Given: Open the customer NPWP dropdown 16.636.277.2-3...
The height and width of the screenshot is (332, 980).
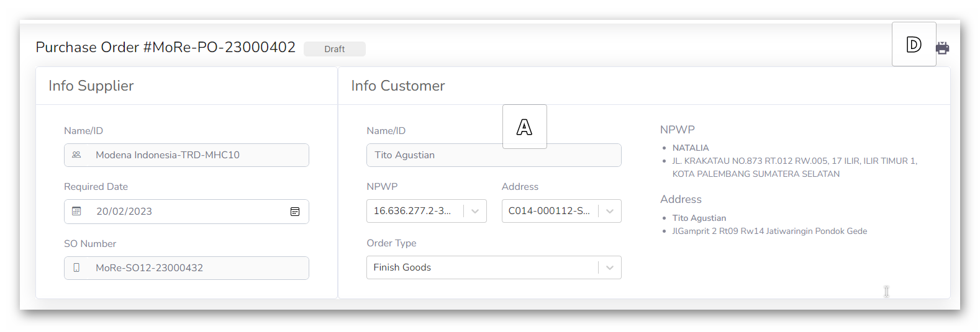Looking at the screenshot, I should point(474,211).
